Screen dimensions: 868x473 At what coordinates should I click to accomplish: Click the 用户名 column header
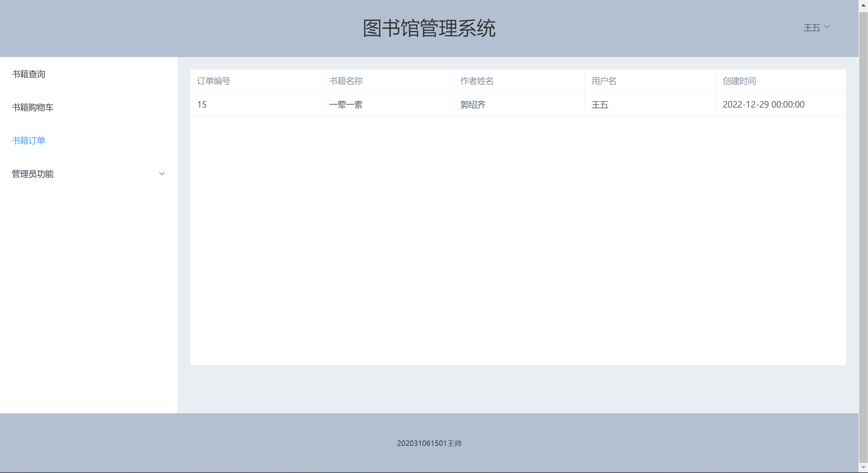[604, 81]
